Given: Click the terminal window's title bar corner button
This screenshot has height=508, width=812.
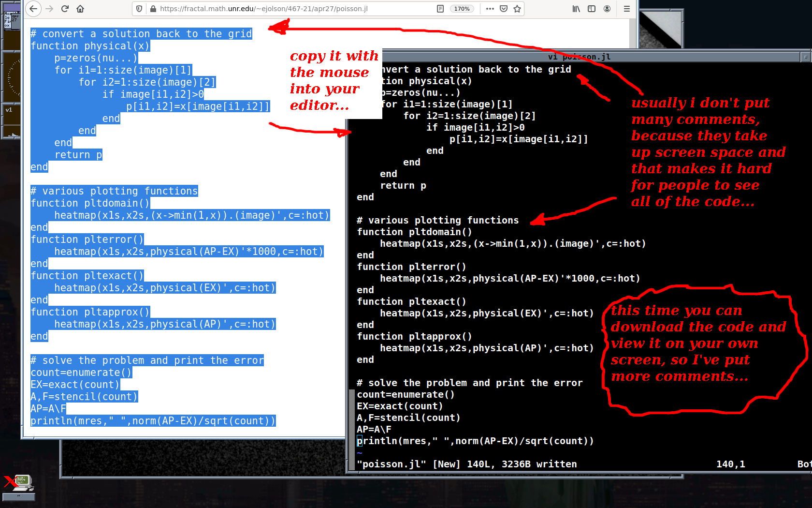Looking at the screenshot, I should [x=805, y=57].
